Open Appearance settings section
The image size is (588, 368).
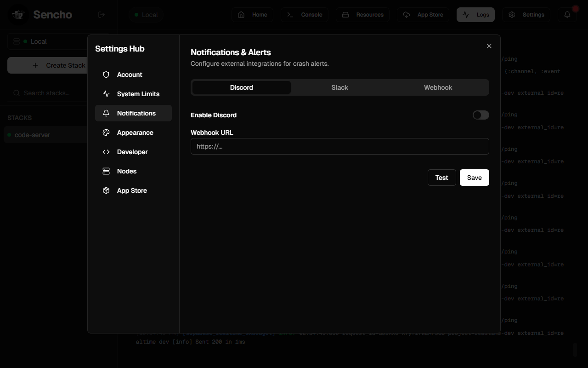pos(133,132)
